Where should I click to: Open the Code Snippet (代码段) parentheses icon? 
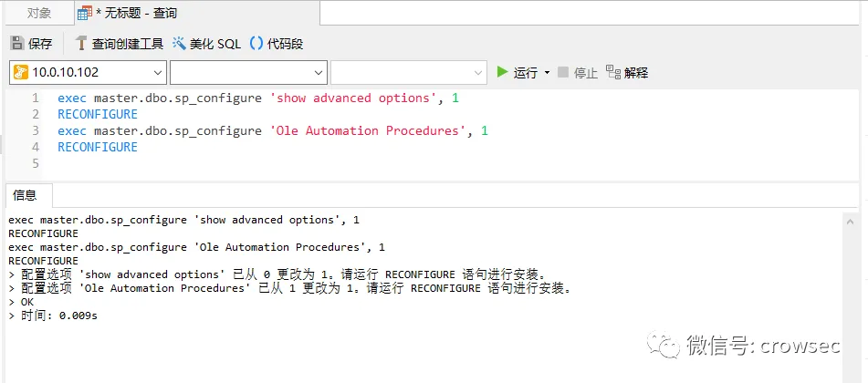[256, 43]
